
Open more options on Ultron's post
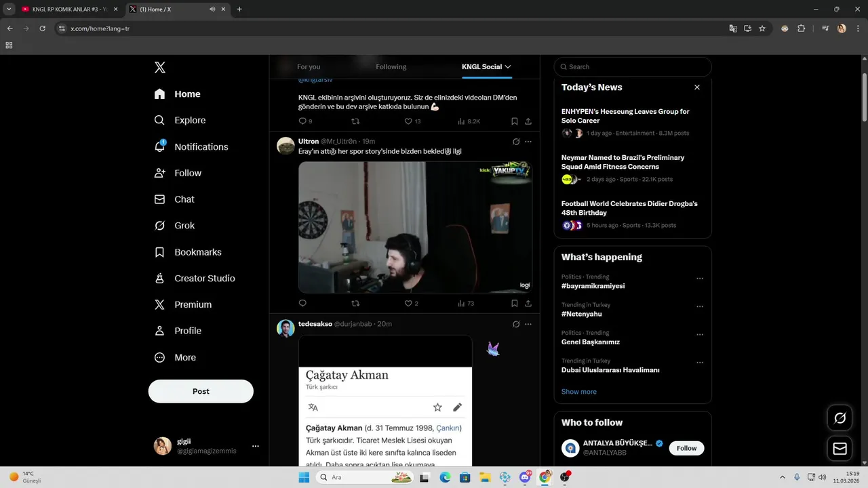pyautogui.click(x=528, y=142)
